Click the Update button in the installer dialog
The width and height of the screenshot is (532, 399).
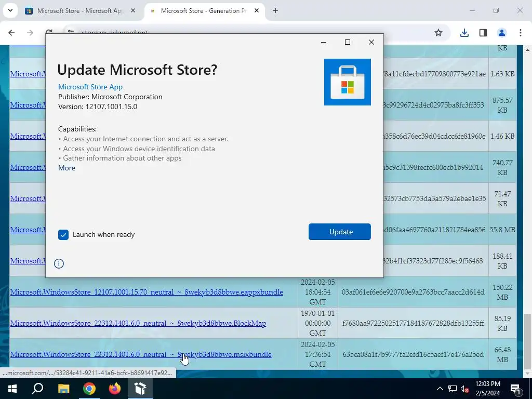[x=339, y=232]
